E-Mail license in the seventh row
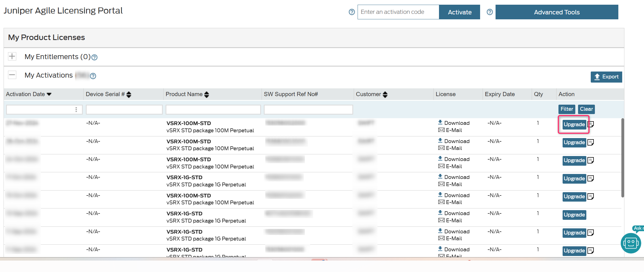 point(450,238)
